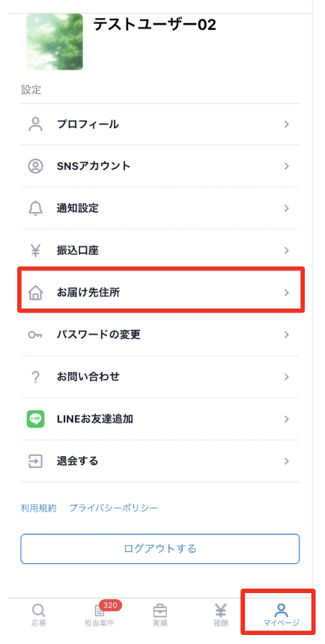Click the green LINE app icon
The width and height of the screenshot is (325, 644).
coord(36,419)
